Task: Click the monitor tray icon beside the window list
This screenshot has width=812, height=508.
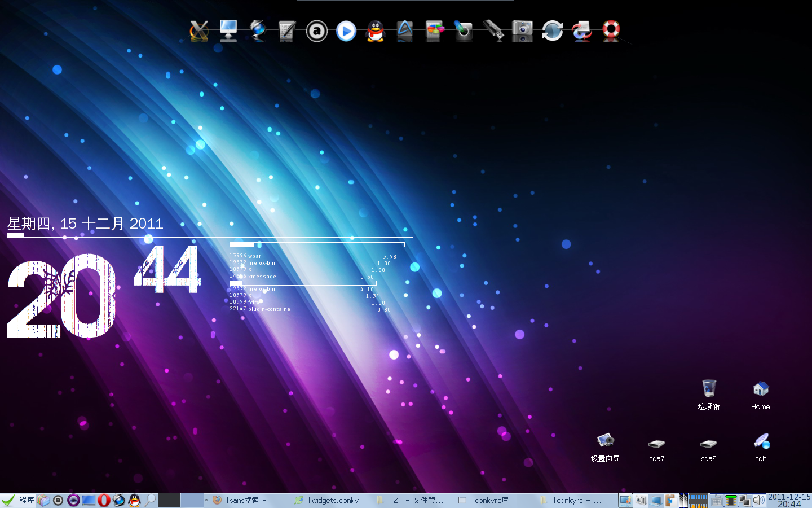Action: pos(625,500)
